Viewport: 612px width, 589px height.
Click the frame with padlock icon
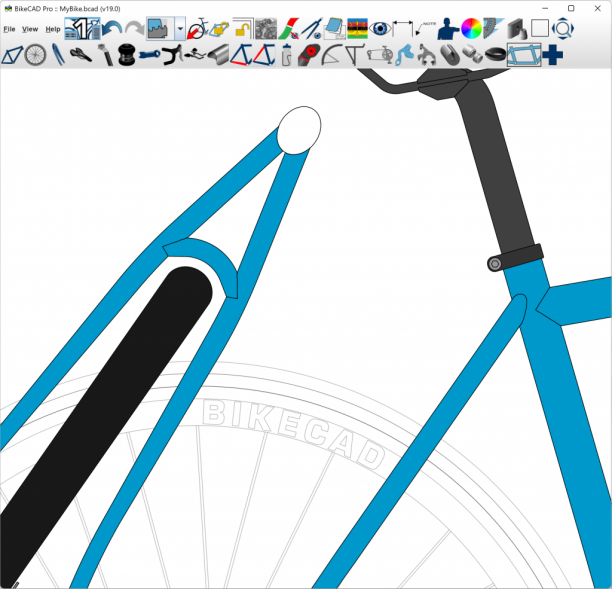220,28
